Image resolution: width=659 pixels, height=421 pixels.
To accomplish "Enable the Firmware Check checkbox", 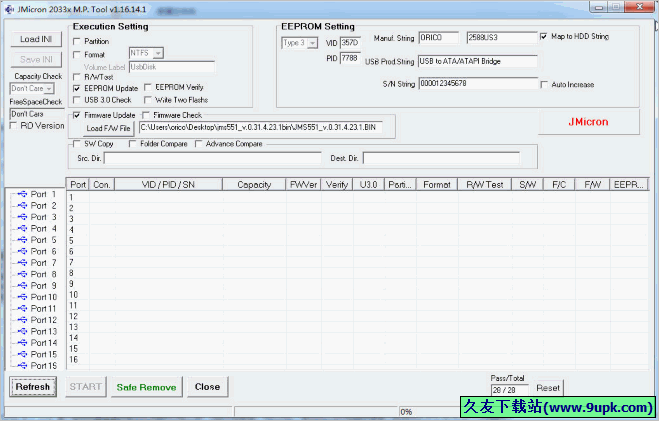I will tap(146, 115).
